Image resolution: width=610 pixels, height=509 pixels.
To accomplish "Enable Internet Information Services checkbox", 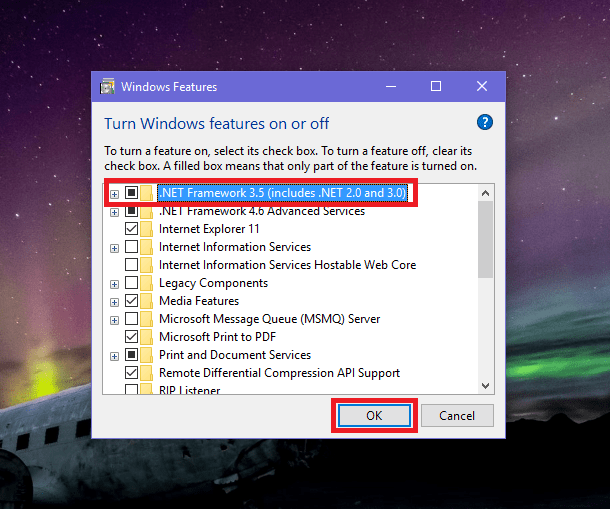I will (x=131, y=247).
